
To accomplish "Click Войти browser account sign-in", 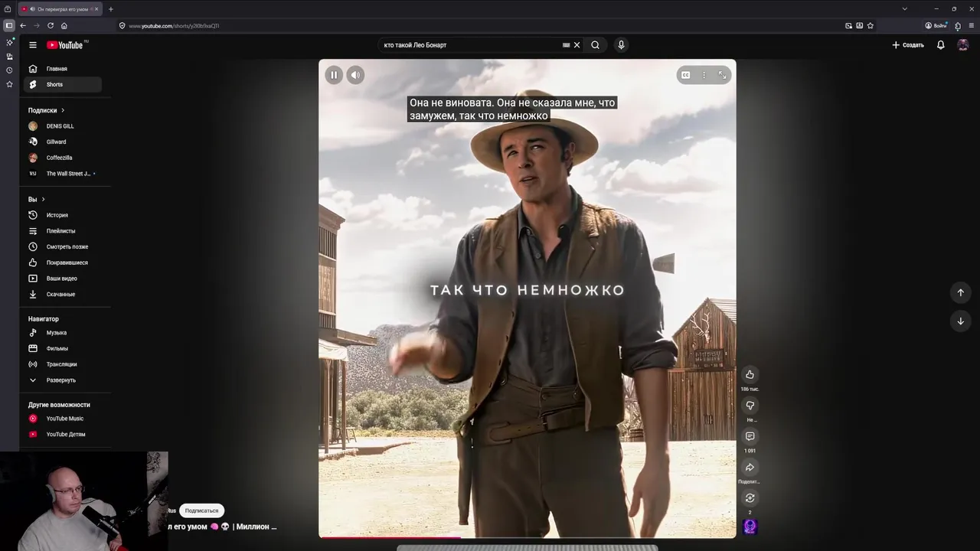I will (x=936, y=25).
